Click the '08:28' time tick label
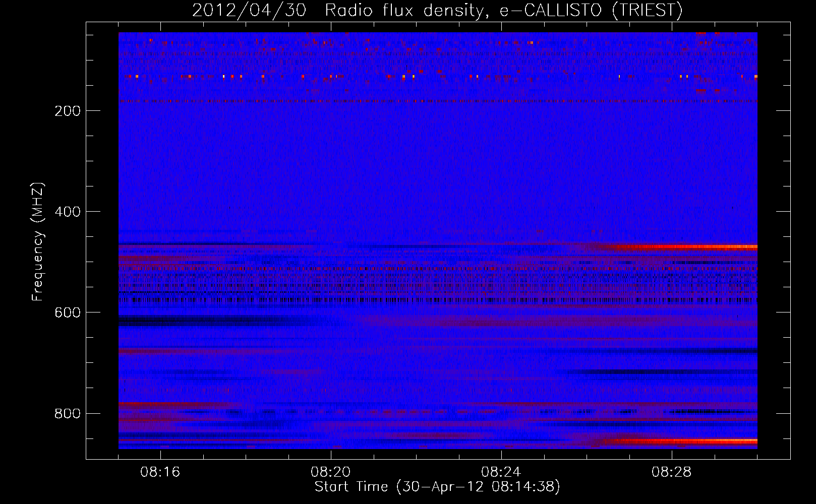The width and height of the screenshot is (816, 504). click(672, 472)
